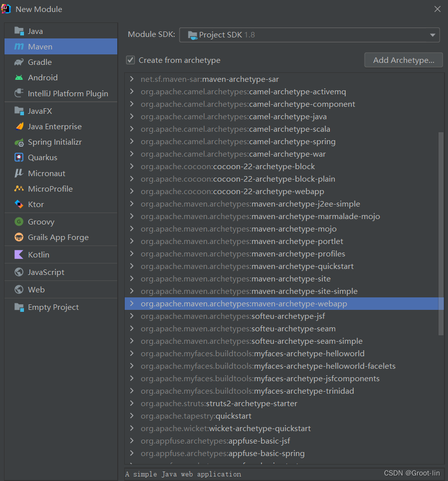Click the IntelliJ logo in title bar
The width and height of the screenshot is (448, 481).
(x=6, y=9)
